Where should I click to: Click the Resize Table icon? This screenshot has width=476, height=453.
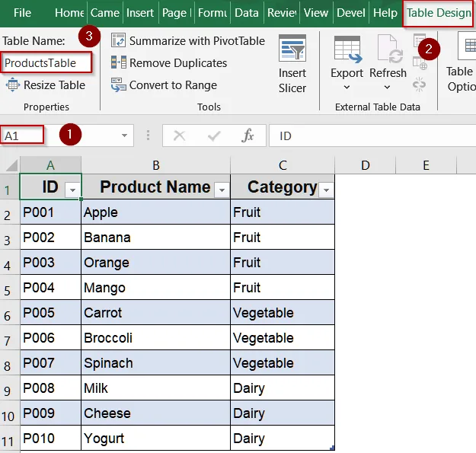tap(12, 85)
